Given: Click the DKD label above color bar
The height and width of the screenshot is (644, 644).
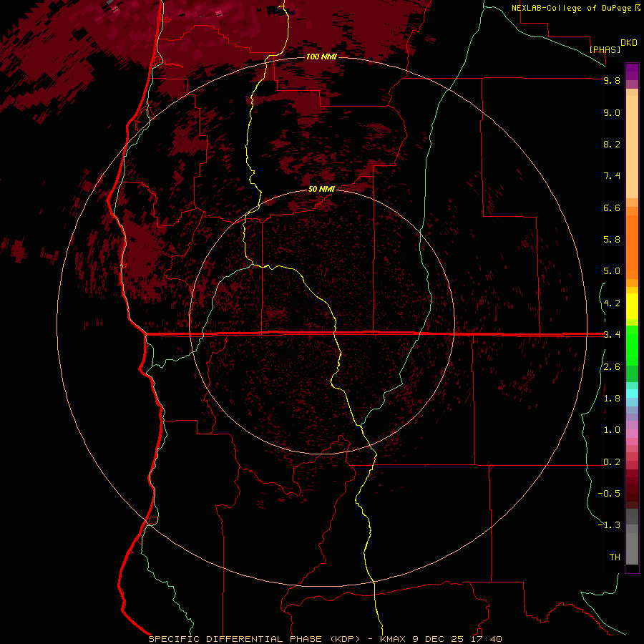Looking at the screenshot, I should pyautogui.click(x=629, y=43).
